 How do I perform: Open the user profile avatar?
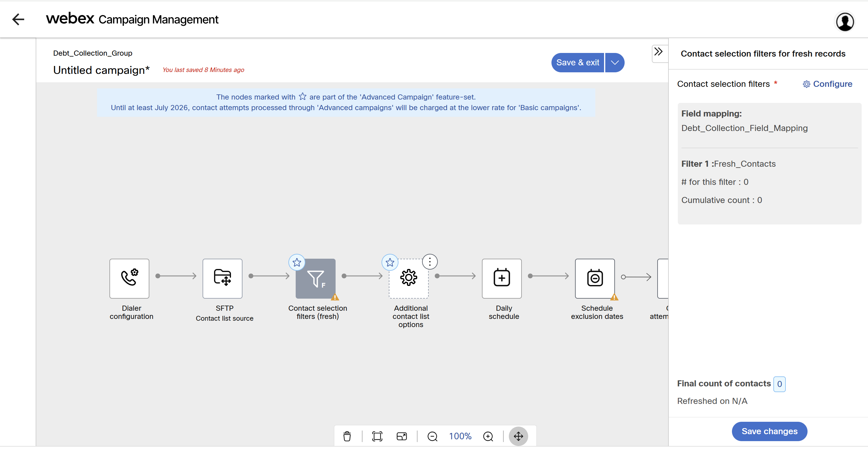[845, 22]
